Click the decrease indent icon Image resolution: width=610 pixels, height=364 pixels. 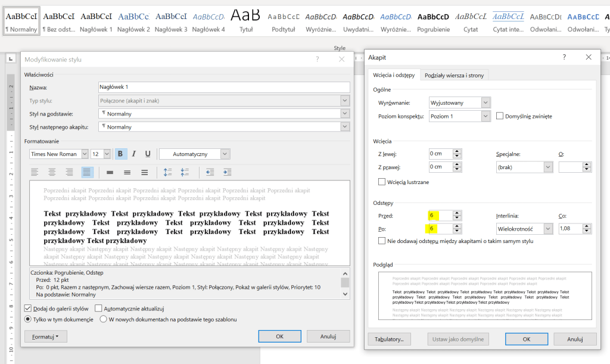click(210, 172)
